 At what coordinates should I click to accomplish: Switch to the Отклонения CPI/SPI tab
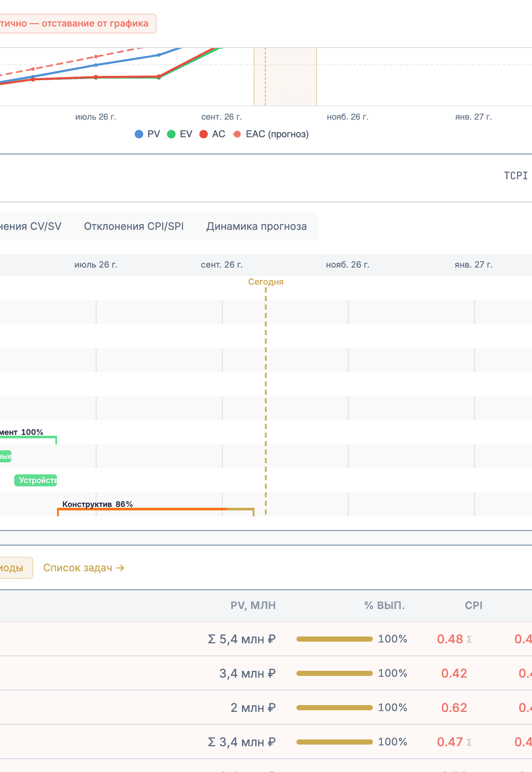point(134,226)
